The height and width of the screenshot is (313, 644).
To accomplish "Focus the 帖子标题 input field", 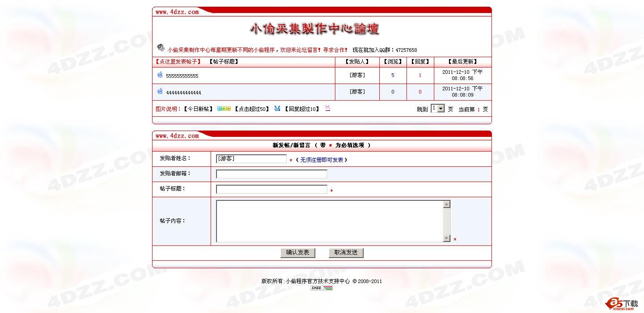I will tap(271, 189).
